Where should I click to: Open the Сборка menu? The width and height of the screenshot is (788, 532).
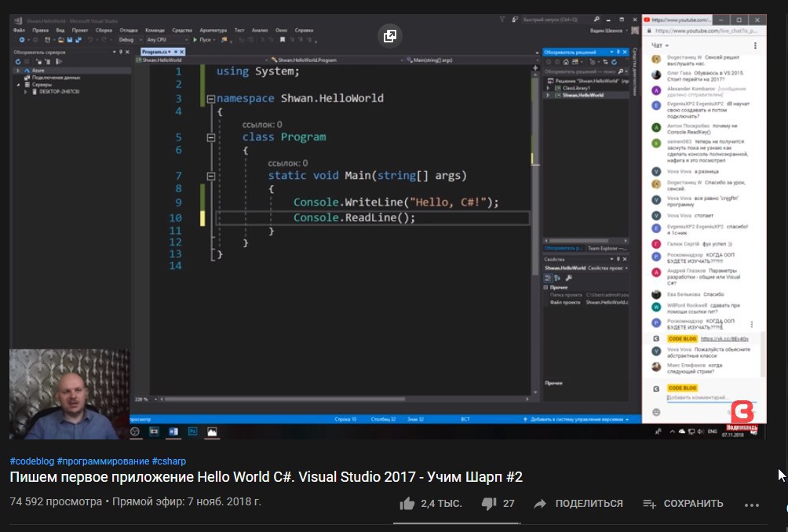pos(104,30)
